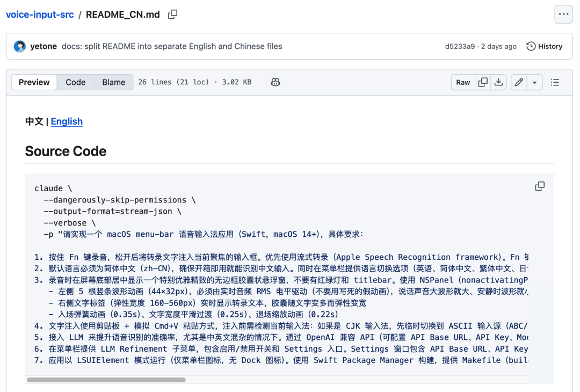Viewport: 580px width, 392px height.
Task: Go to voice-input-src repository root
Action: click(x=40, y=14)
